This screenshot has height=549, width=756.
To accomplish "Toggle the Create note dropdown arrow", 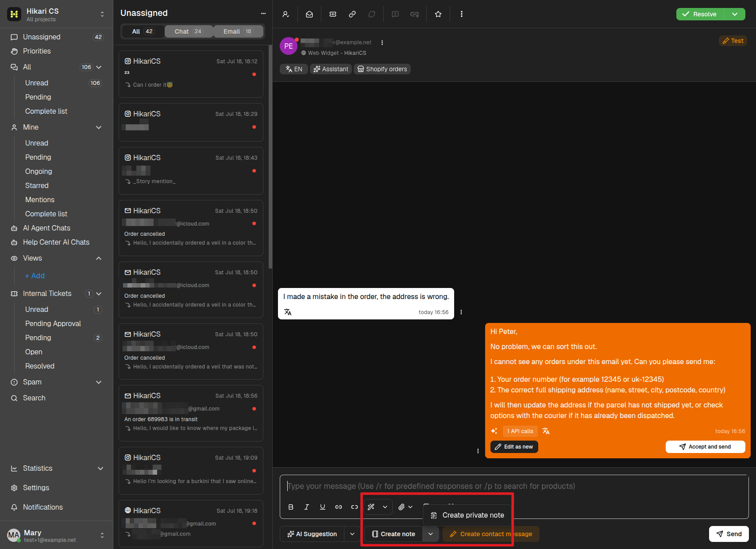I will pyautogui.click(x=431, y=534).
